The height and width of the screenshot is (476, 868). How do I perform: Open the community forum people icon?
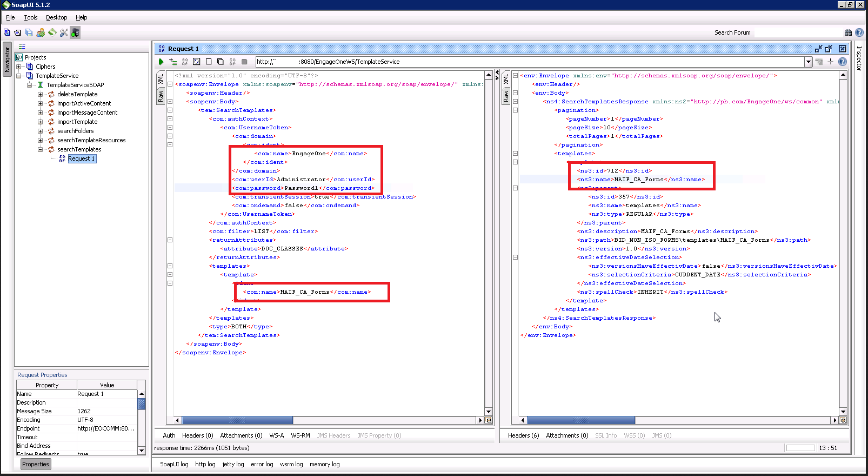41,32
